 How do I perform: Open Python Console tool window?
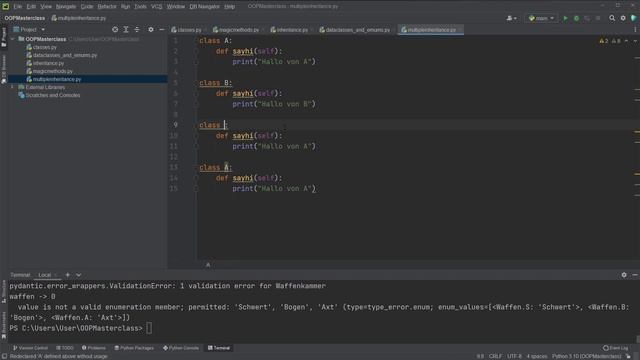tap(181, 348)
